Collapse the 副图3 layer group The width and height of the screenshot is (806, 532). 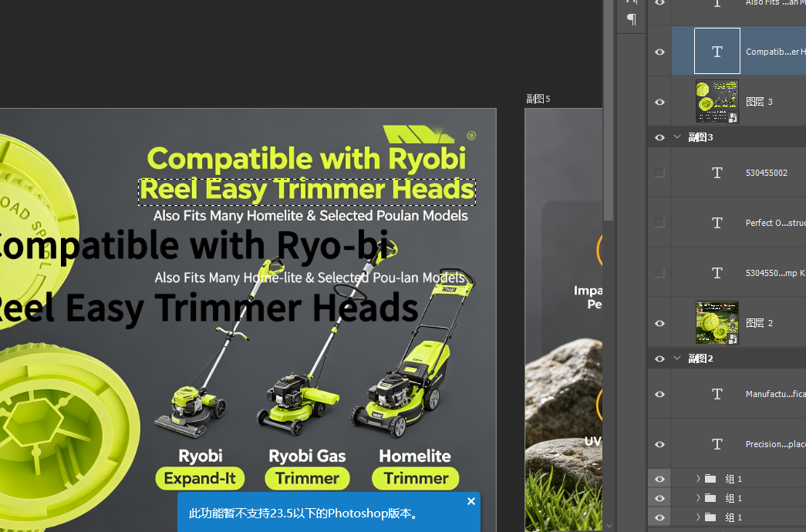coord(677,136)
